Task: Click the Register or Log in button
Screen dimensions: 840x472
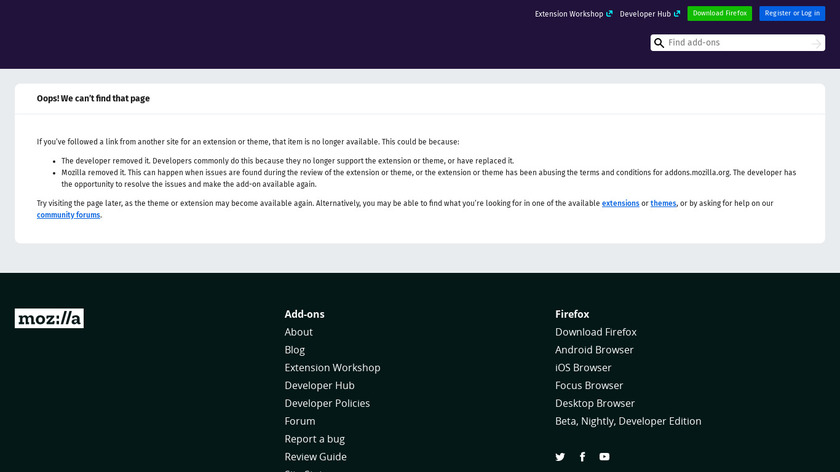Action: tap(792, 13)
